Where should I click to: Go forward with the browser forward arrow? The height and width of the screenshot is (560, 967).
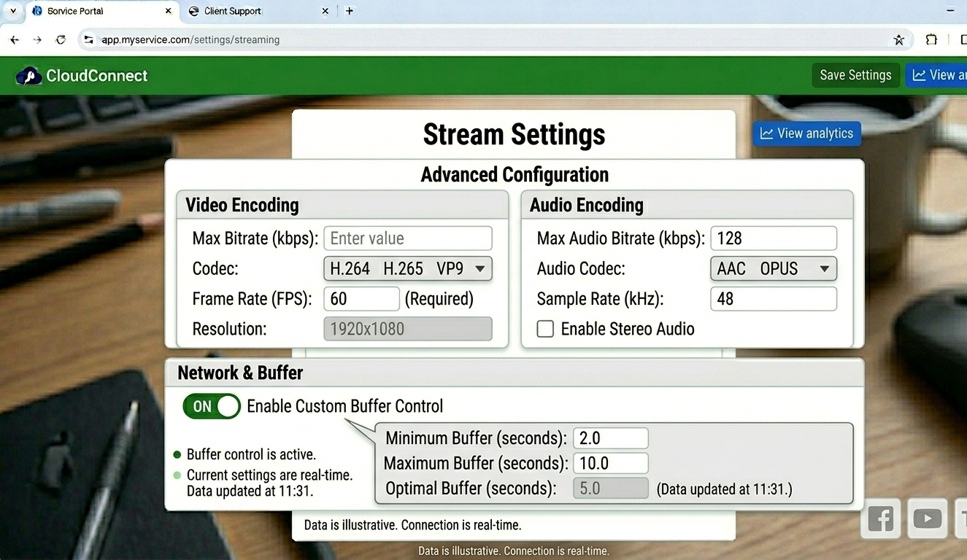tap(38, 40)
